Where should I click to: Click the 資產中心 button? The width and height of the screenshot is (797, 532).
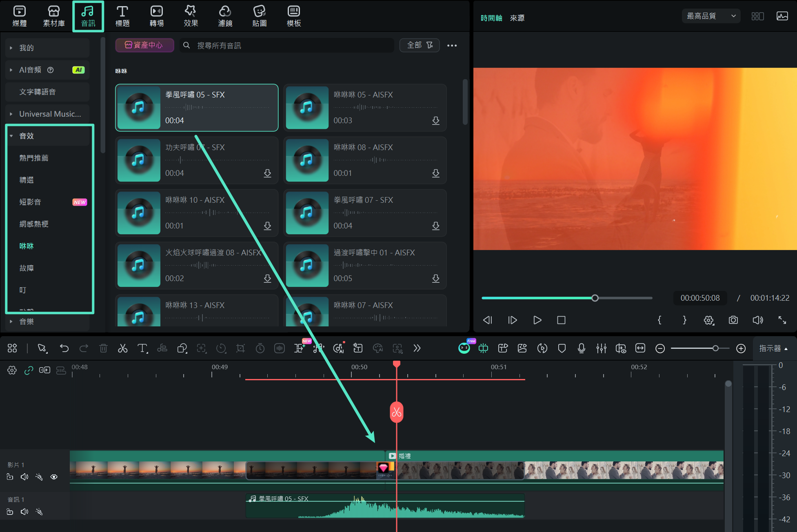click(x=144, y=45)
